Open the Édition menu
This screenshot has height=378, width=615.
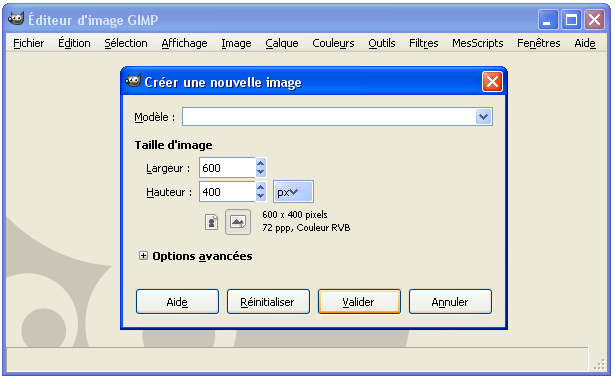click(x=74, y=43)
